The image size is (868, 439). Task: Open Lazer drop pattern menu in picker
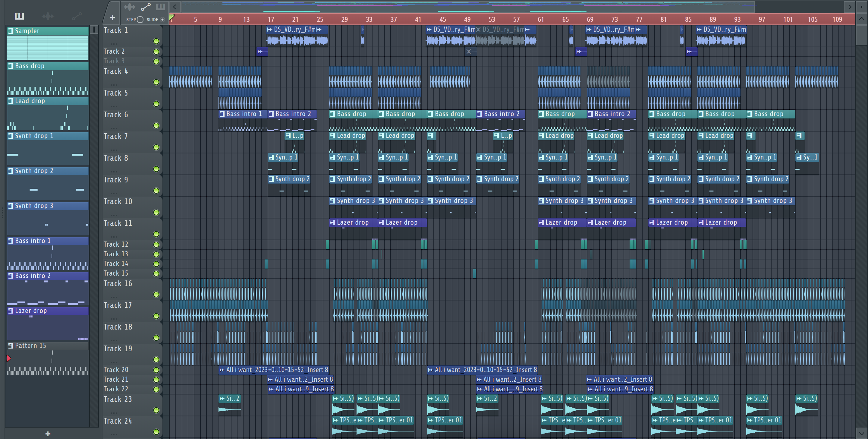pos(11,311)
